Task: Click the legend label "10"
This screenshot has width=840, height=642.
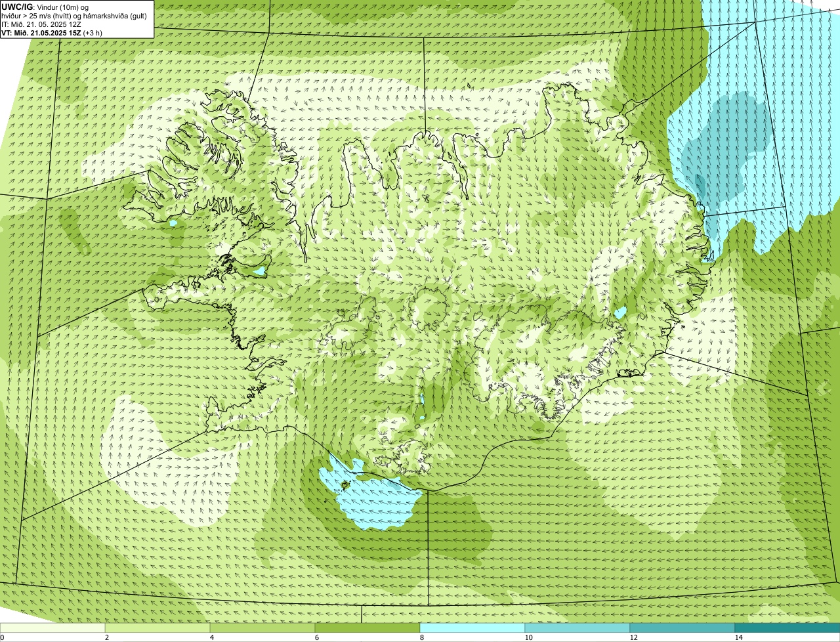Action: [x=528, y=637]
